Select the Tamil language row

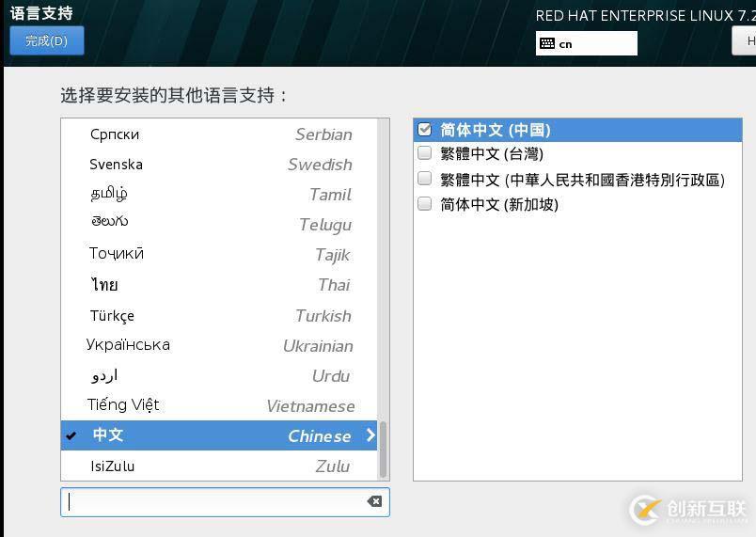[219, 195]
